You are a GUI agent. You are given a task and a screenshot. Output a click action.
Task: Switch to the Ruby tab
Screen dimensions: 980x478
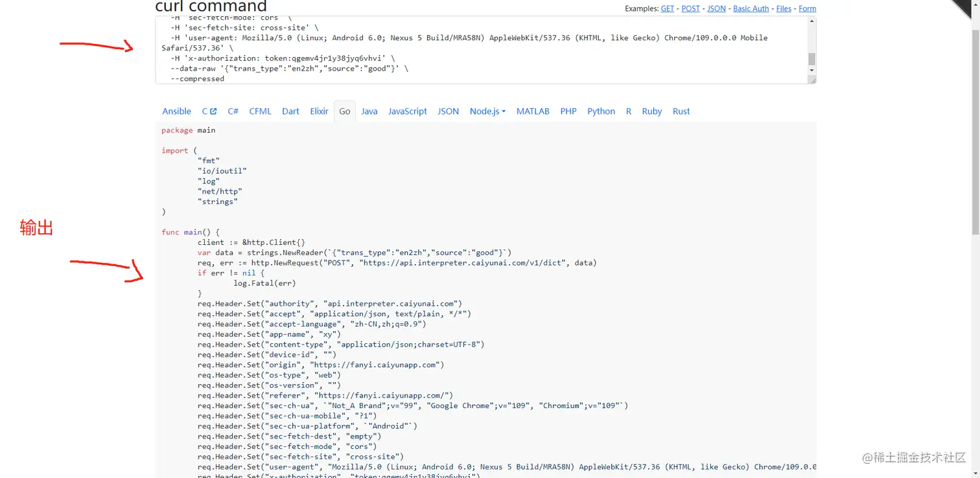click(651, 111)
